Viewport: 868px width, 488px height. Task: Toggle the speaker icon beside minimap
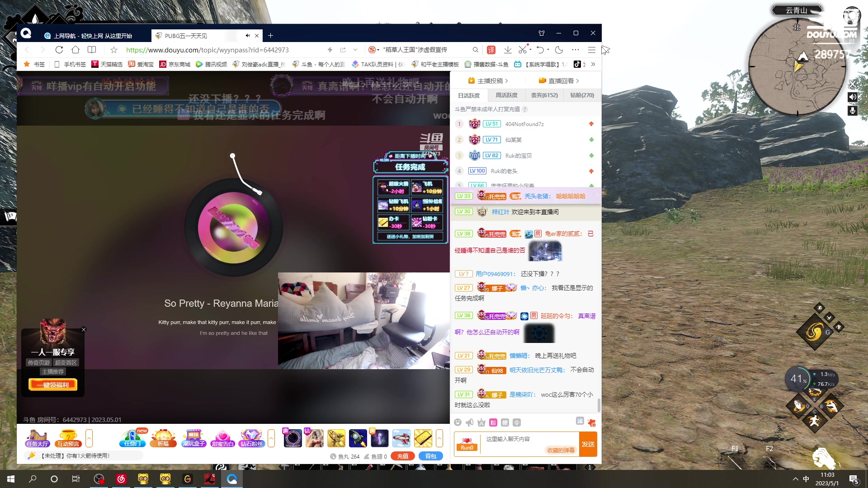tap(853, 97)
